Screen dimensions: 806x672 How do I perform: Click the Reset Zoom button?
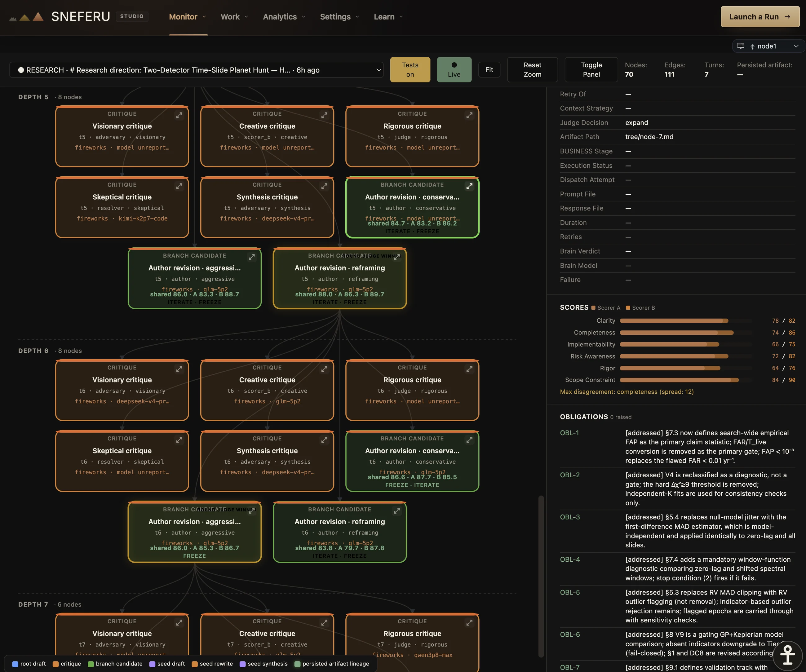532,69
